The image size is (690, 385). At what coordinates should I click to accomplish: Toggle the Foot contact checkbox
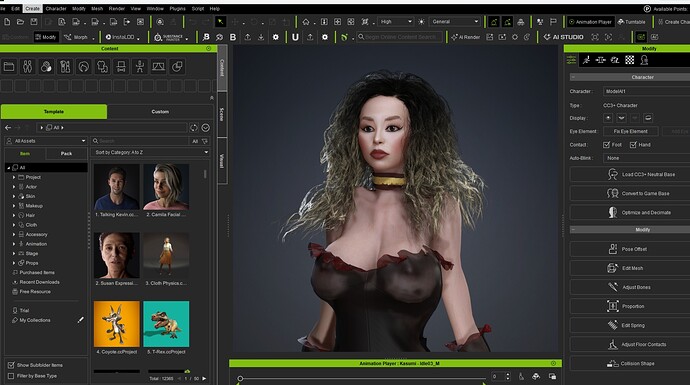tap(606, 145)
